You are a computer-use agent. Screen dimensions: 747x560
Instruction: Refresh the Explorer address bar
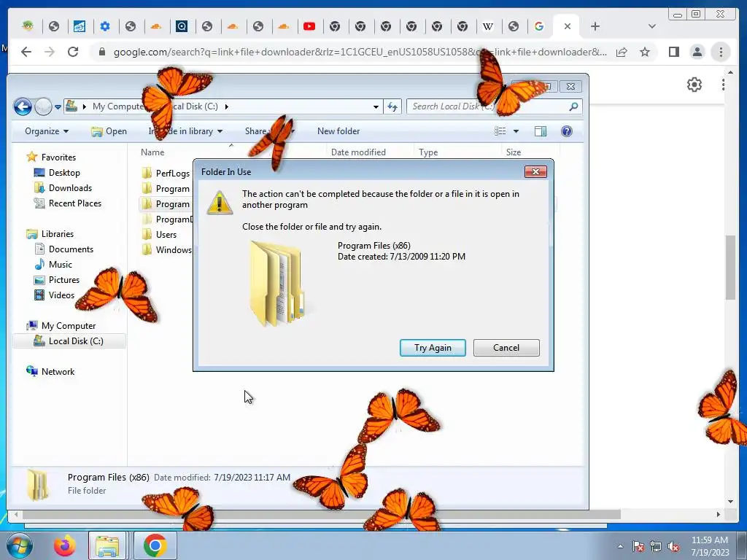(392, 106)
